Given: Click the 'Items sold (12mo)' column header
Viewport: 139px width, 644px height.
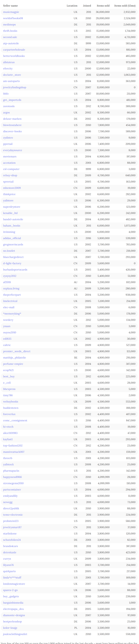Looking at the screenshot, I should coord(125,5).
